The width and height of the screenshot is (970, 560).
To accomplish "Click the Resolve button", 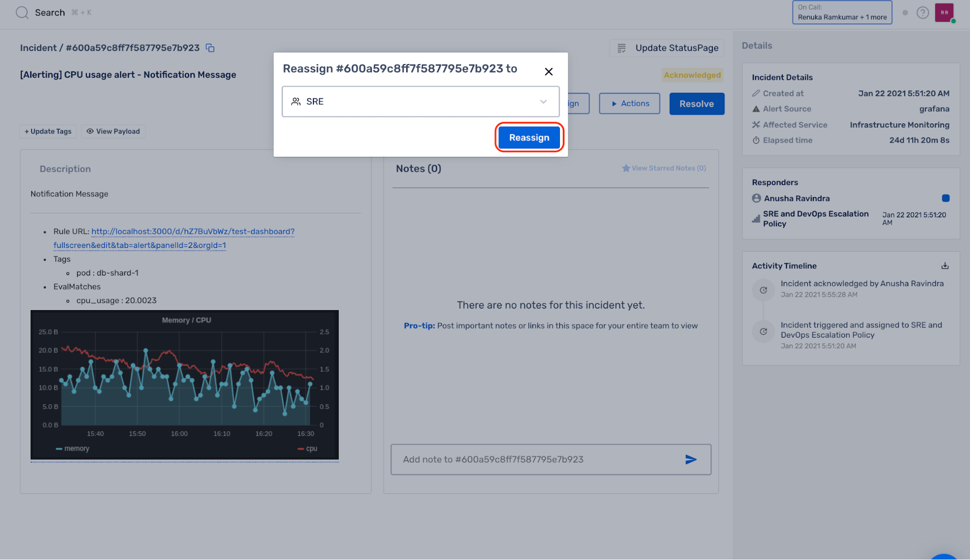I will (x=696, y=104).
